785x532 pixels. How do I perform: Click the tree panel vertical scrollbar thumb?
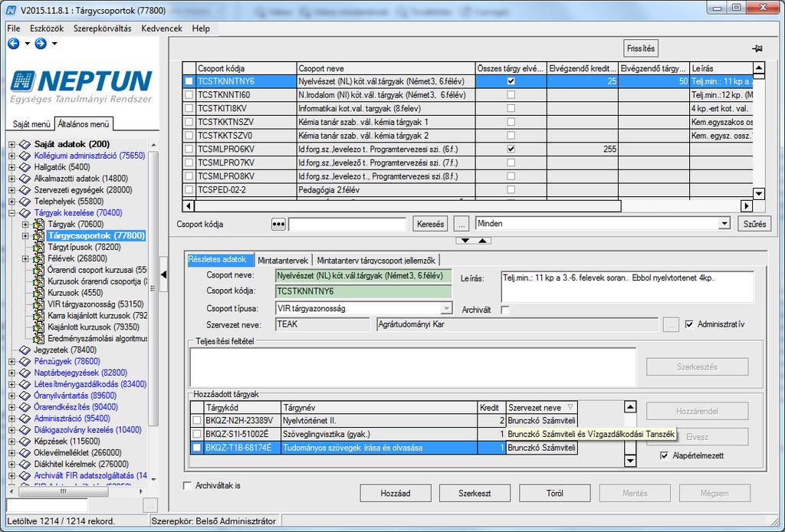point(153,287)
